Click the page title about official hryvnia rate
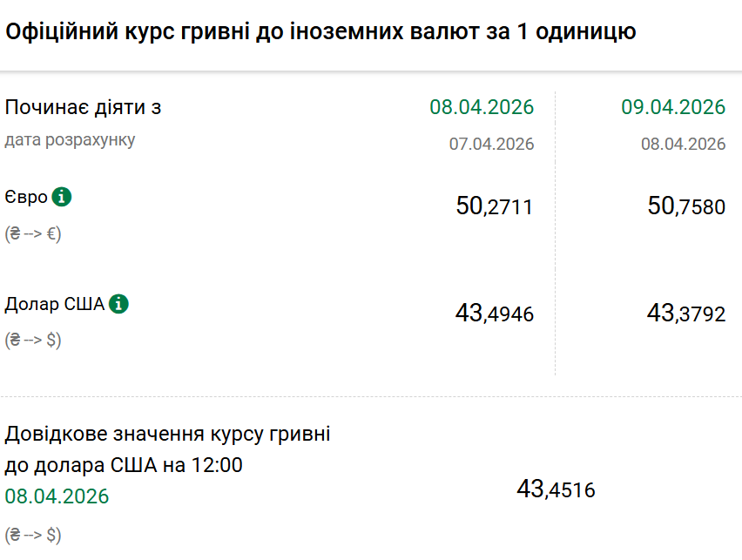The height and width of the screenshot is (560, 742). [320, 32]
